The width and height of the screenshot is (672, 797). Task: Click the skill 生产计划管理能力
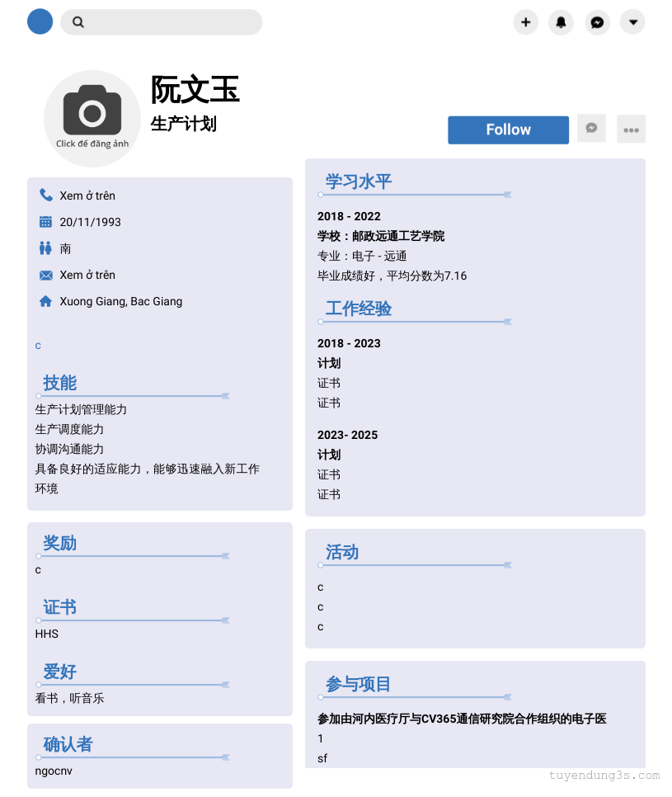(x=81, y=410)
